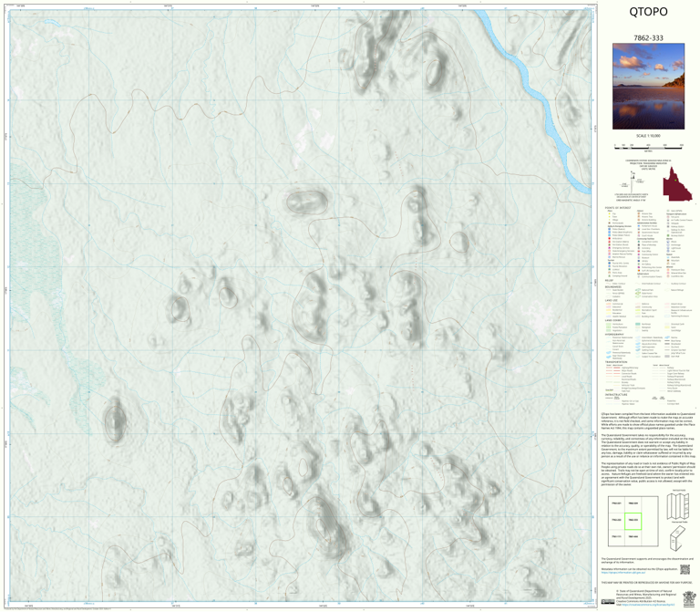Image resolution: width=700 pixels, height=612 pixels.
Task: Click the TRANSPORTATION legend heading
Action: (617, 362)
